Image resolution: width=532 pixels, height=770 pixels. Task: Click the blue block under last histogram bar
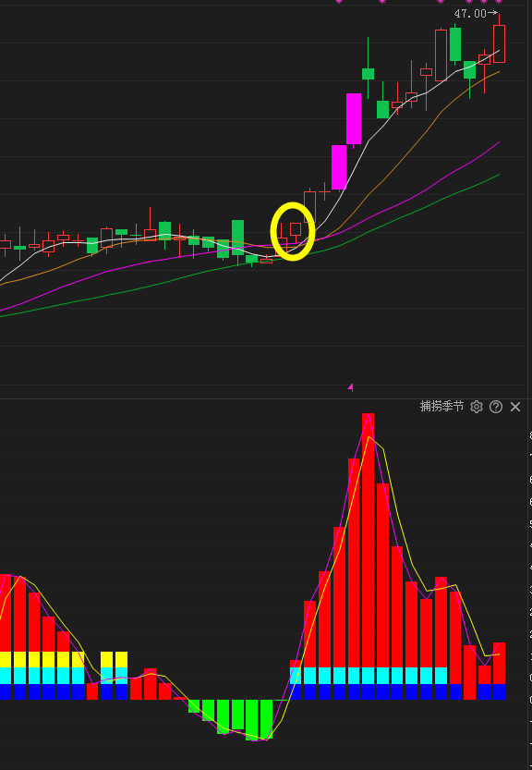point(499,692)
